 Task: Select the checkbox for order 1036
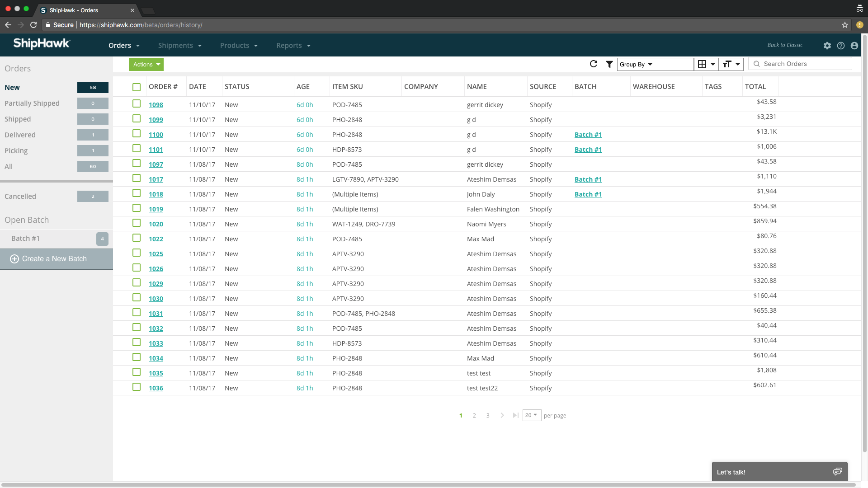click(137, 387)
